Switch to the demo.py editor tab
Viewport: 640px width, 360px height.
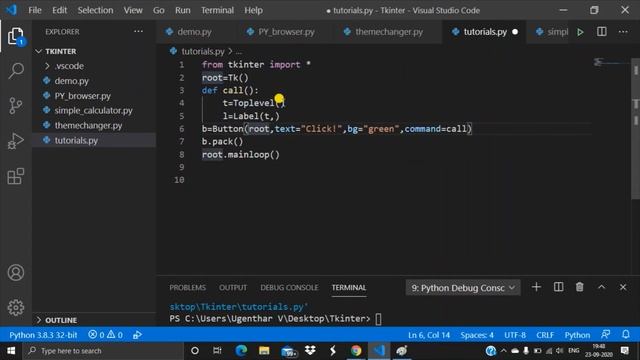click(x=194, y=31)
